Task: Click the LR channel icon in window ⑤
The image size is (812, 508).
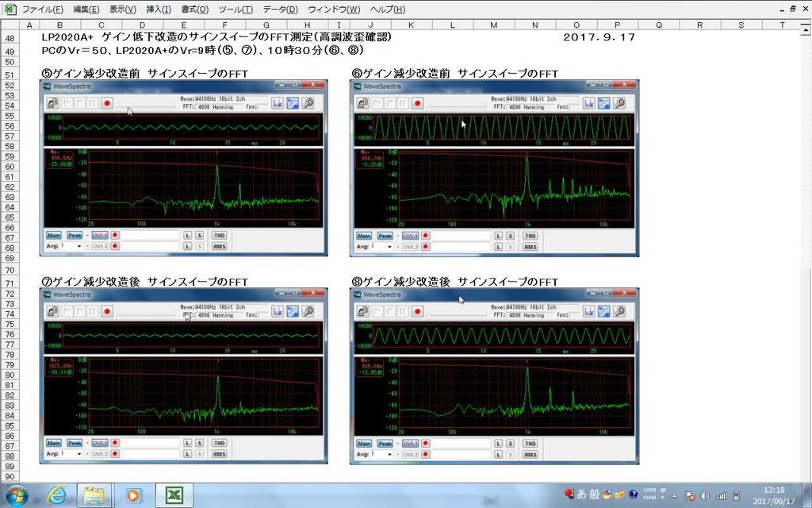Action: coord(278,103)
